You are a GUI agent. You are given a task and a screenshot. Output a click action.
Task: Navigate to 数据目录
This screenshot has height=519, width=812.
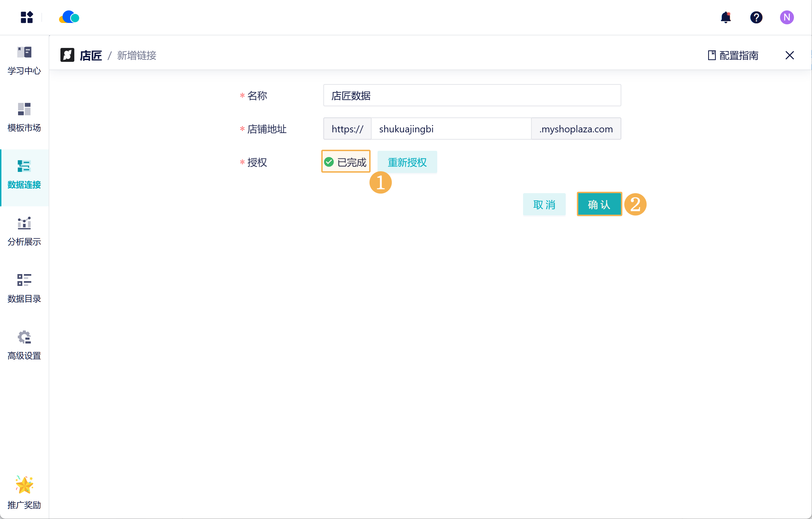24,289
